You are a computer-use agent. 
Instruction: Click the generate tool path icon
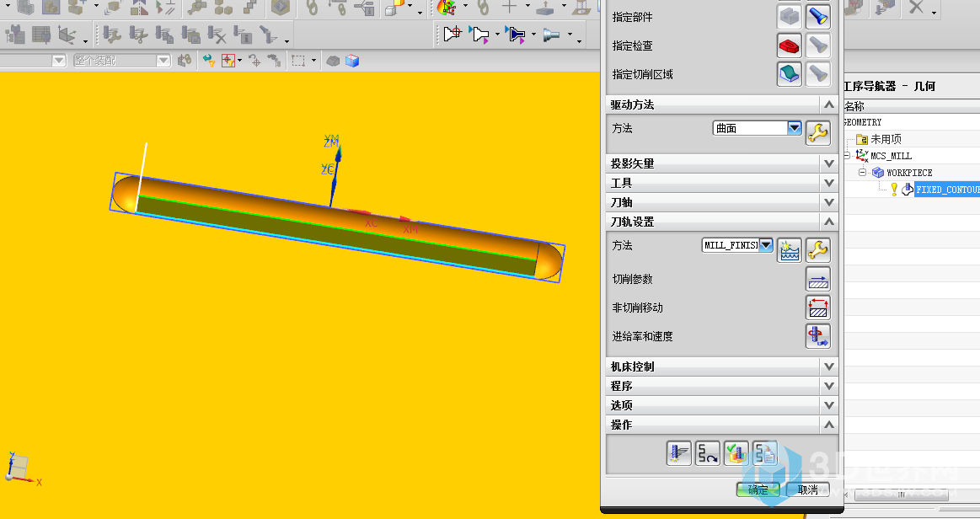pyautogui.click(x=678, y=453)
